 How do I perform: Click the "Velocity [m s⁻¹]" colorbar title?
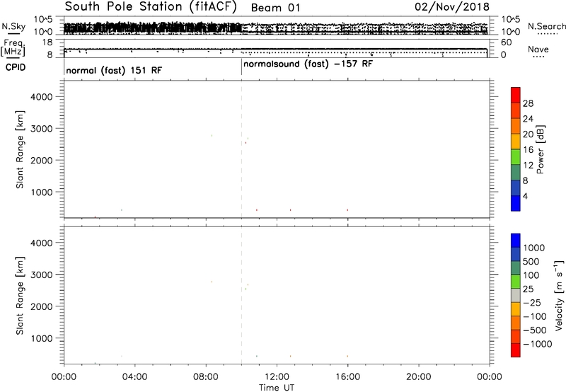[559, 295]
